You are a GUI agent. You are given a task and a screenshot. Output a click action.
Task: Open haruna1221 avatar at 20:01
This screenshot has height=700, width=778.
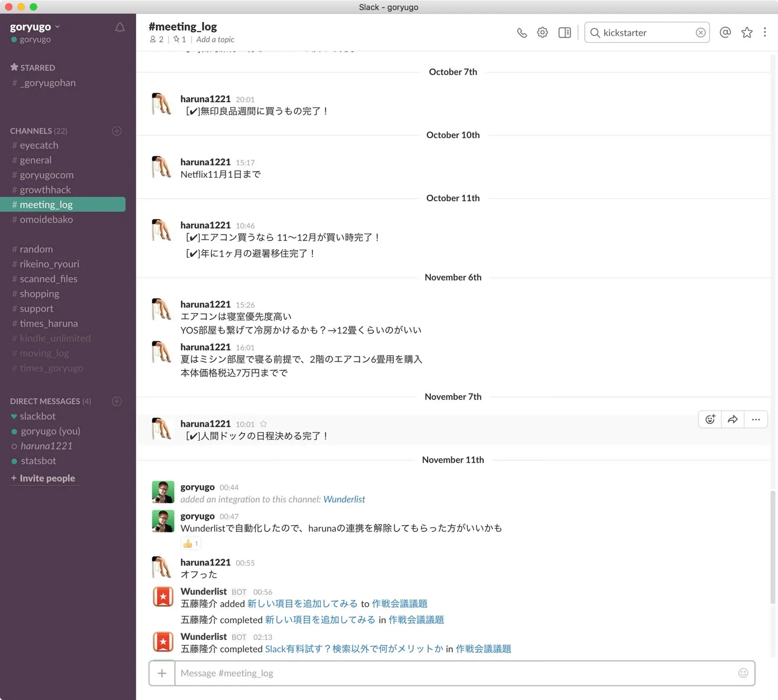coord(162,104)
